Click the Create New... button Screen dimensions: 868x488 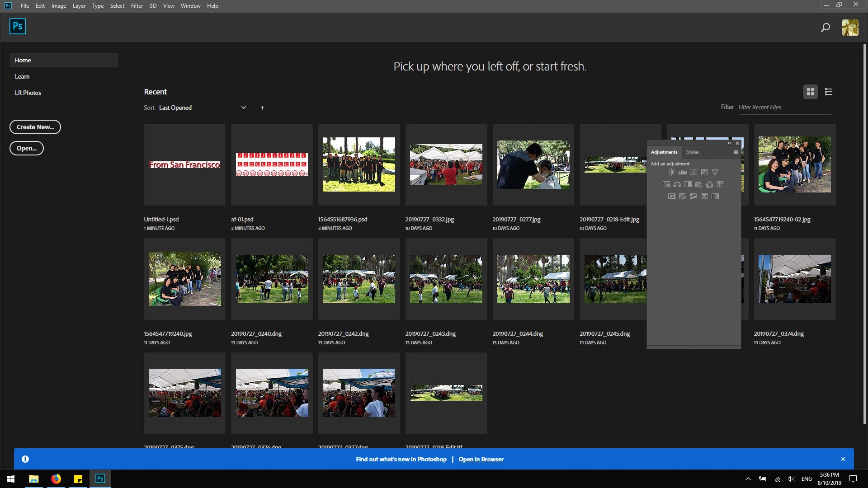point(35,127)
